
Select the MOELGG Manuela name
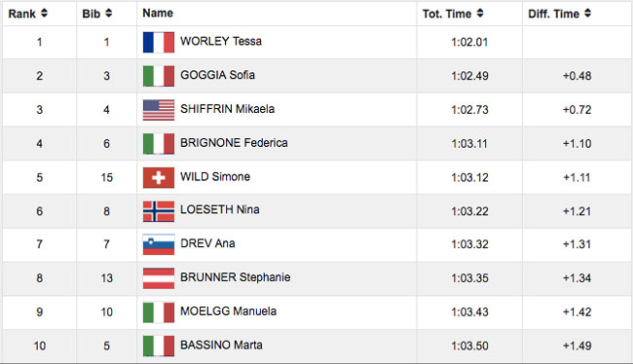(228, 311)
